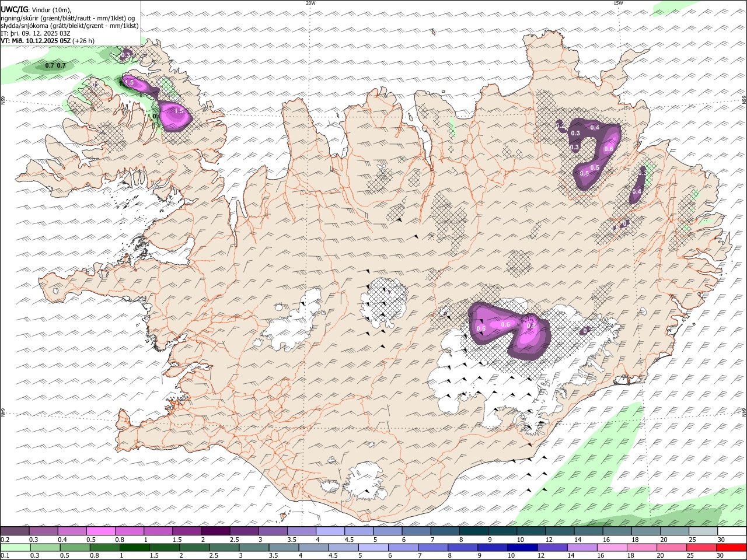
Task: Select the dark blue 10 rain legend swatch
Action: (x=523, y=548)
